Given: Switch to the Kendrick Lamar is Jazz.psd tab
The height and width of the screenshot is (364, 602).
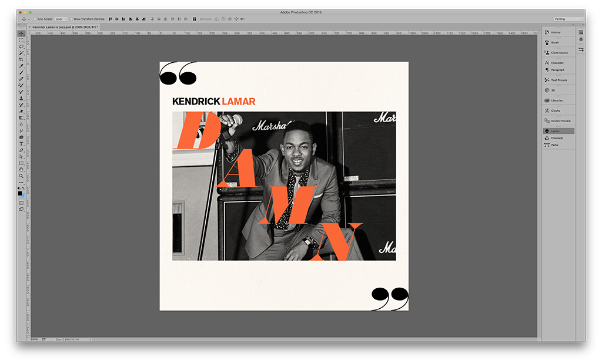Looking at the screenshot, I should 65,27.
